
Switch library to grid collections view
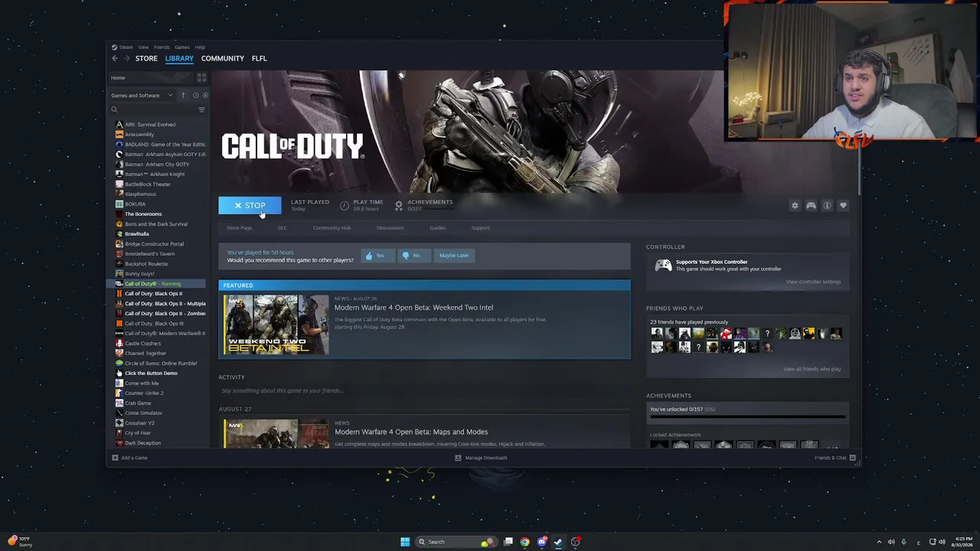201,78
